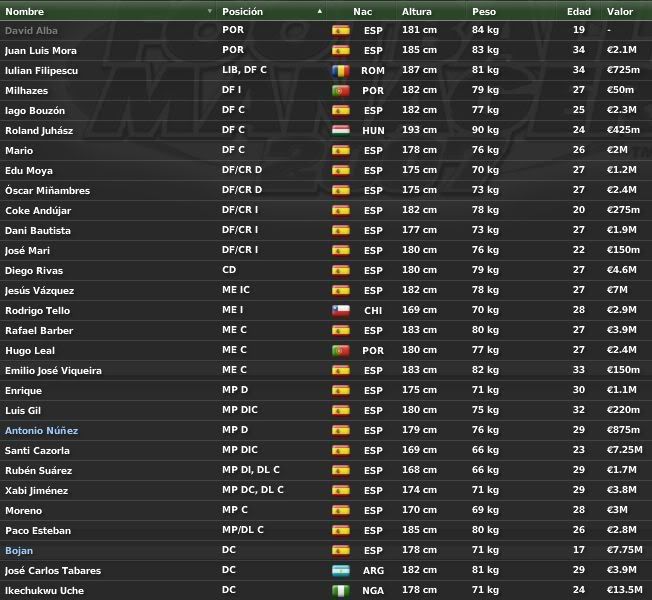This screenshot has width=652, height=600.
Task: Select the Rodrigo Tello name
Action: [37, 311]
